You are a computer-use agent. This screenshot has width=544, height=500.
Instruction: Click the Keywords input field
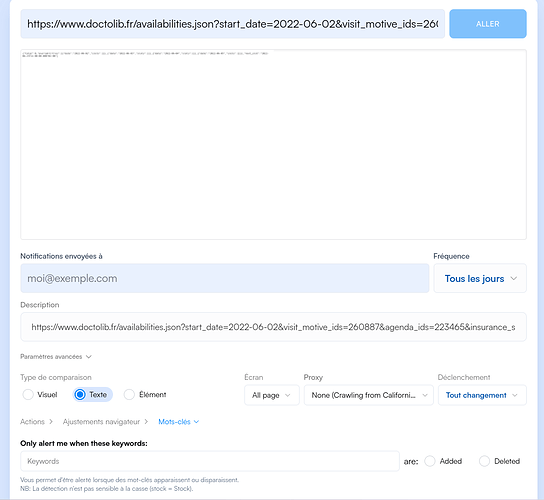[x=210, y=461]
